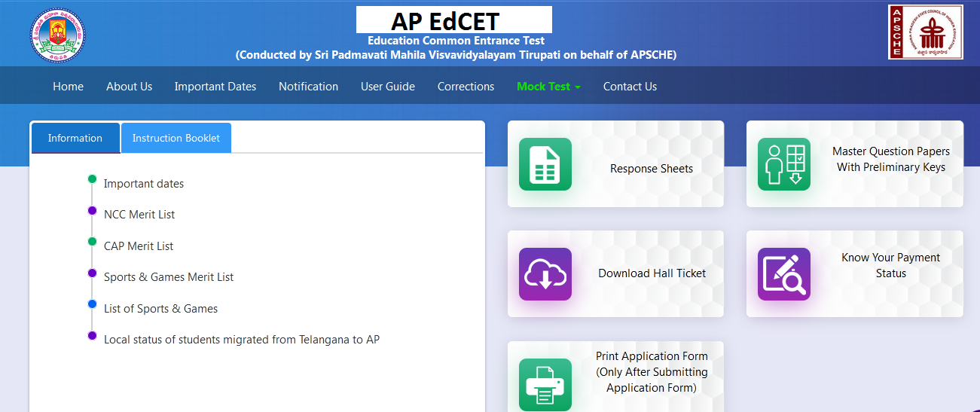Click the blue bullet beside List of Sports & Games
Screen dimensions: 980x412
92,304
